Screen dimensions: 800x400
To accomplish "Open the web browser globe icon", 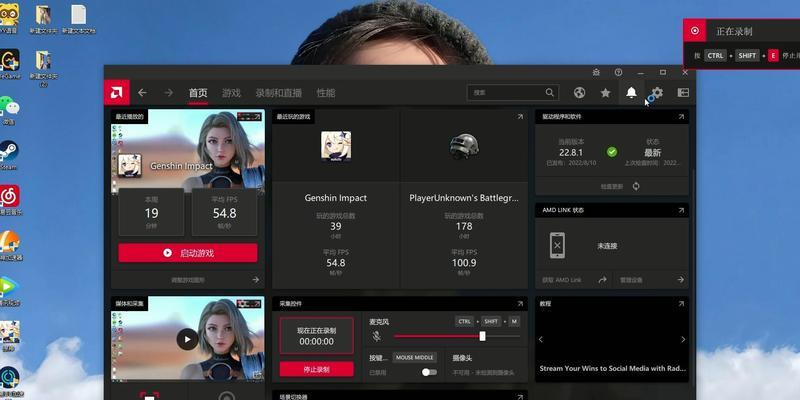I will click(x=579, y=92).
